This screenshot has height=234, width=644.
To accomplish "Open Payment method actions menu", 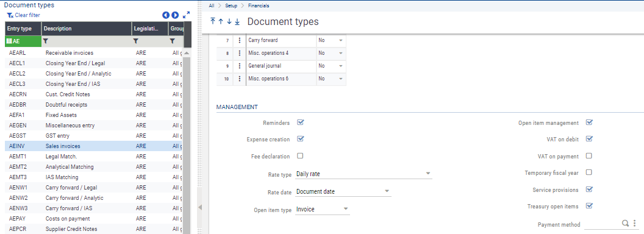I will [635, 223].
